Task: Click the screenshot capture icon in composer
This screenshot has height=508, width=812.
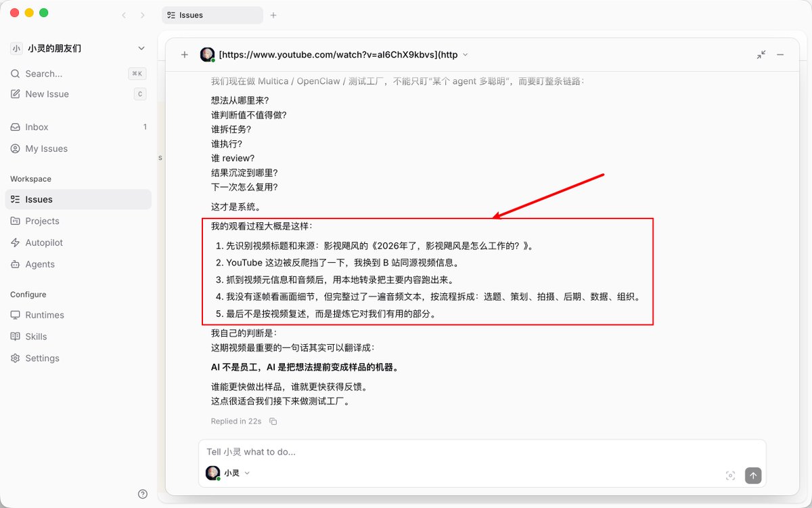Action: [x=730, y=475]
